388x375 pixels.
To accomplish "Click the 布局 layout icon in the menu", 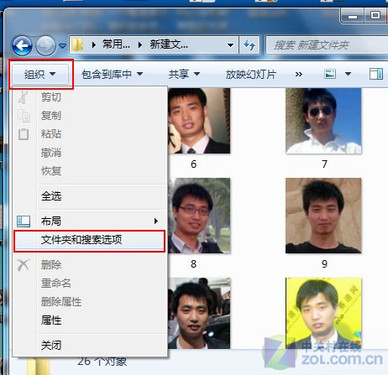I will (x=24, y=221).
